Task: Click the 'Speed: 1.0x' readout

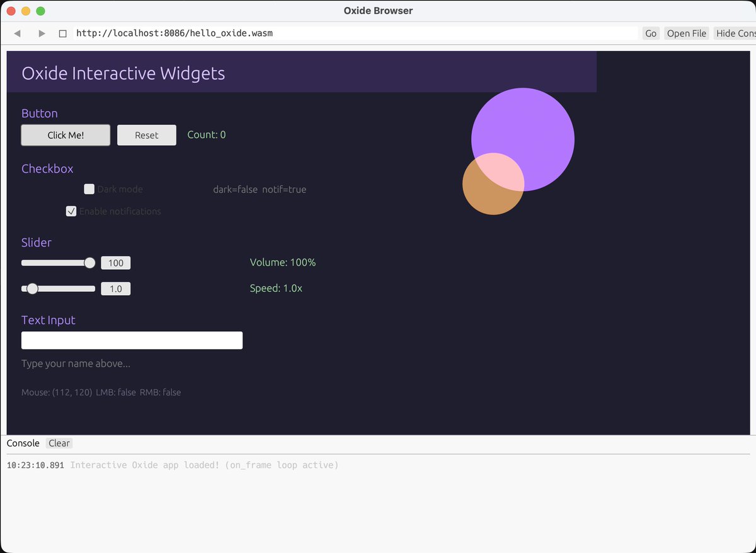Action: tap(276, 288)
